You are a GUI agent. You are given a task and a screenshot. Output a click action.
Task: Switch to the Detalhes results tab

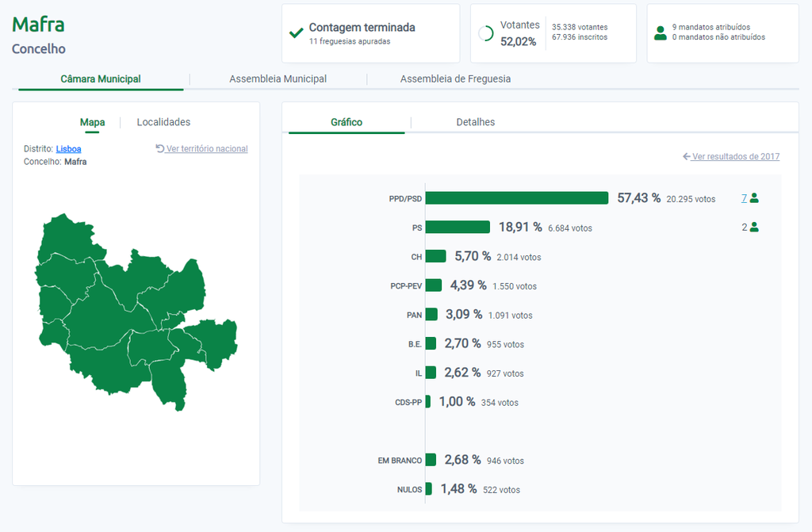[x=475, y=122]
